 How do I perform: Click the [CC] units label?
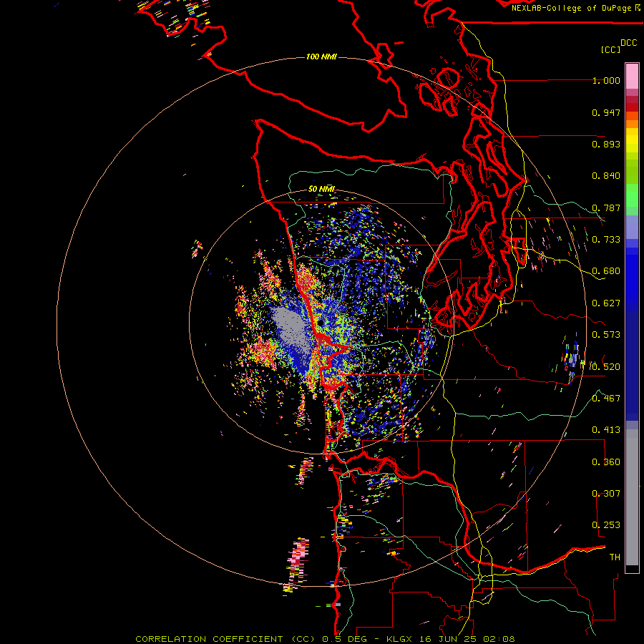pyautogui.click(x=610, y=49)
